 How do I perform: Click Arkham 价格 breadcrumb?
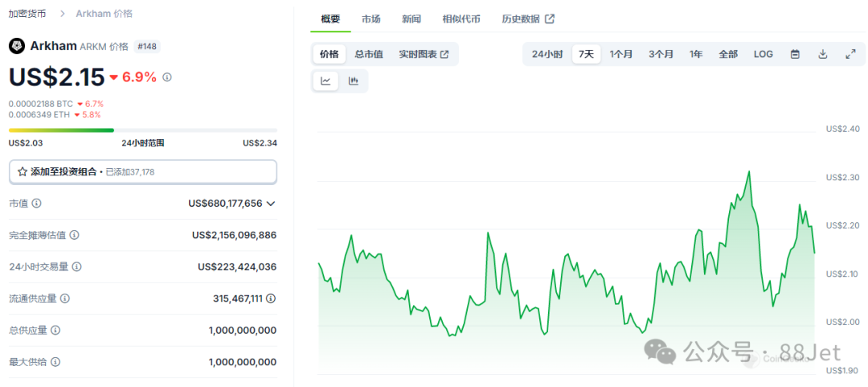[104, 14]
